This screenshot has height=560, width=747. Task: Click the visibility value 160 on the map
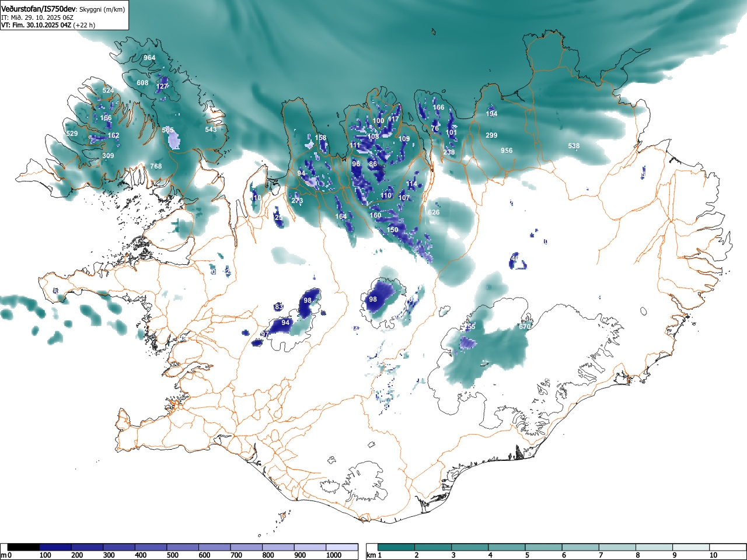(x=375, y=215)
